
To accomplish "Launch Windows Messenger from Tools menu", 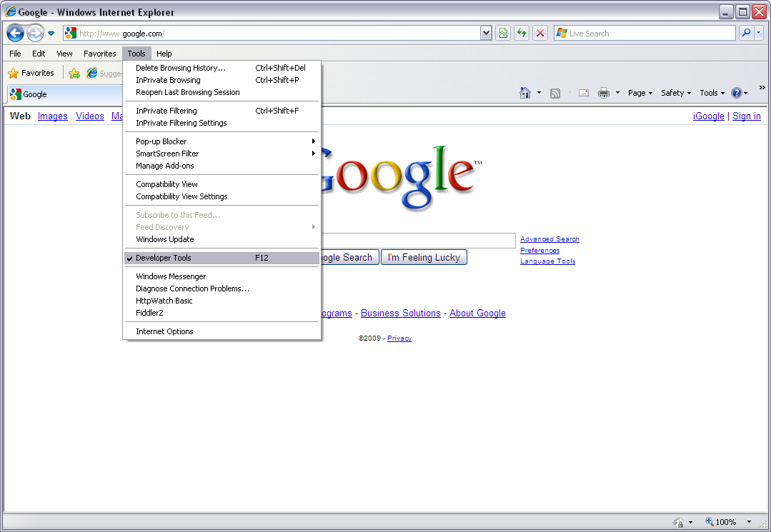I will click(x=222, y=276).
